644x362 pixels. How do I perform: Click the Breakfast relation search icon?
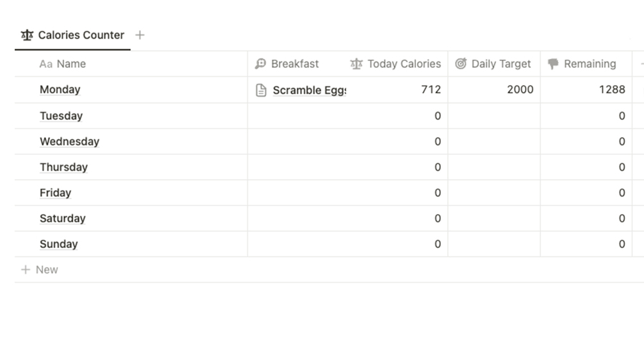260,64
